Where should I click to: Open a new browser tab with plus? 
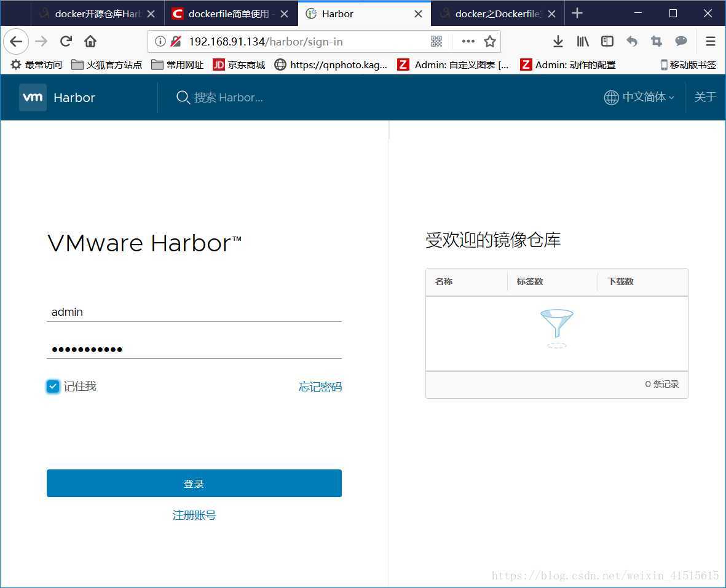point(577,14)
